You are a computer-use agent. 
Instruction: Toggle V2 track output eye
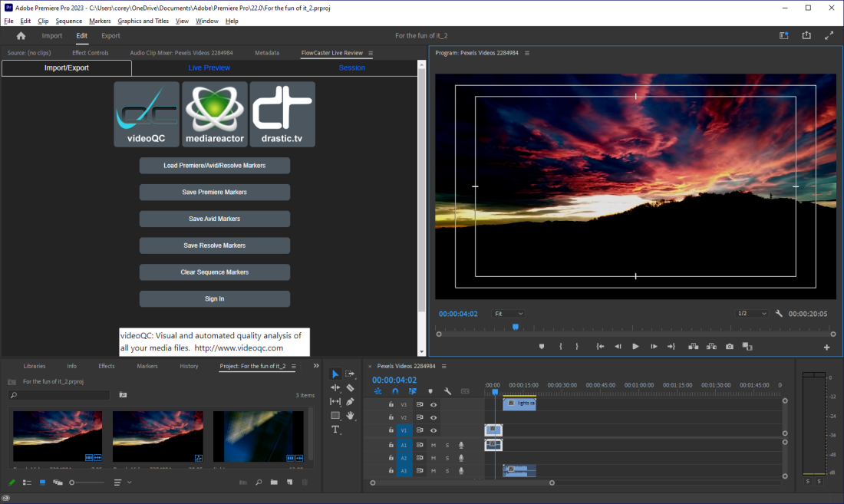click(434, 417)
